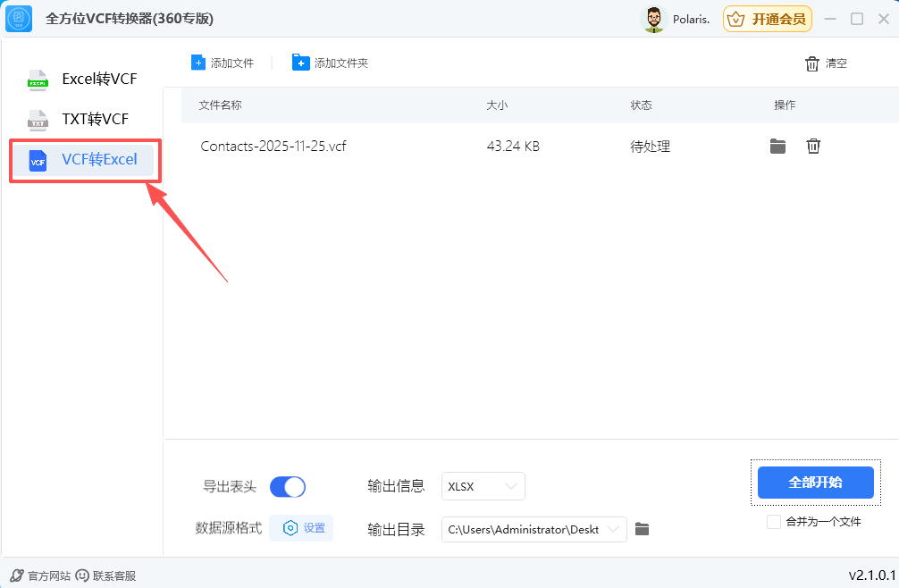Click 联系客服 contact support link

105,575
